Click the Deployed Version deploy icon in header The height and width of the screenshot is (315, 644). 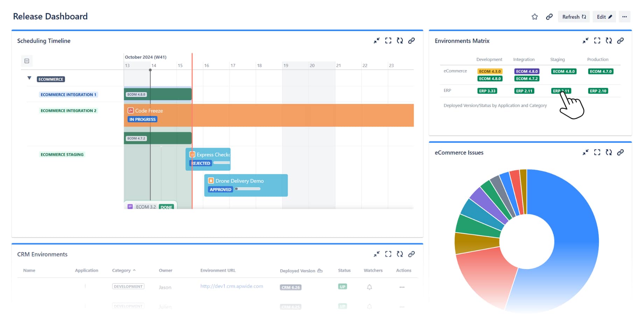pyautogui.click(x=320, y=270)
